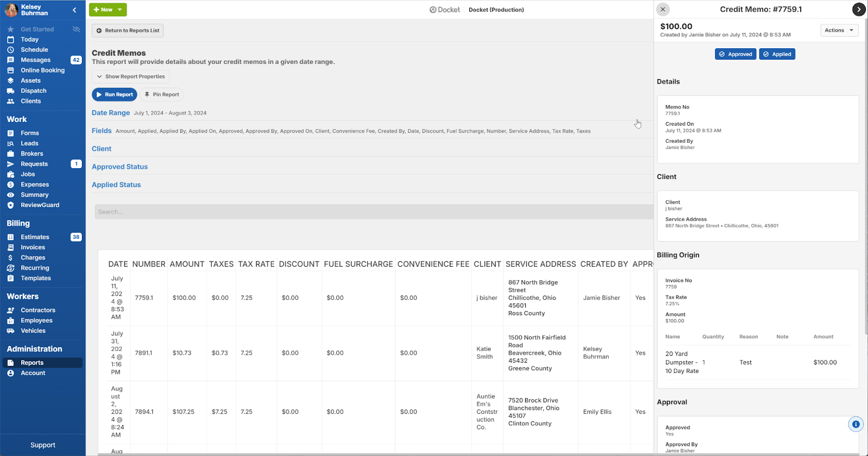Open Templates document icon
868x456 pixels.
point(10,279)
